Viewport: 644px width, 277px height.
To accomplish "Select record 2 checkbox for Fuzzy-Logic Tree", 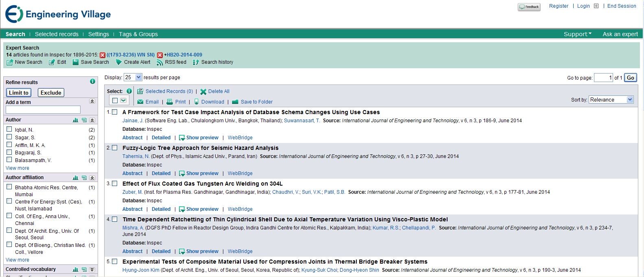I will [x=115, y=148].
